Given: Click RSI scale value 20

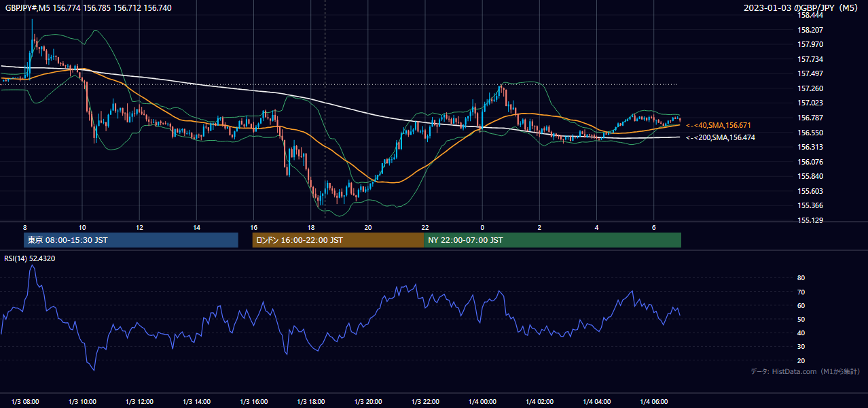Looking at the screenshot, I should [x=801, y=360].
